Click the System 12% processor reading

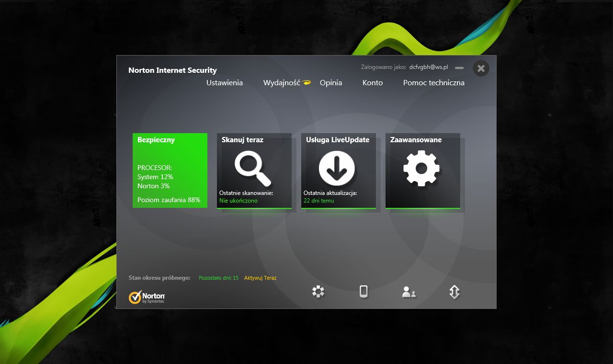pyautogui.click(x=155, y=177)
